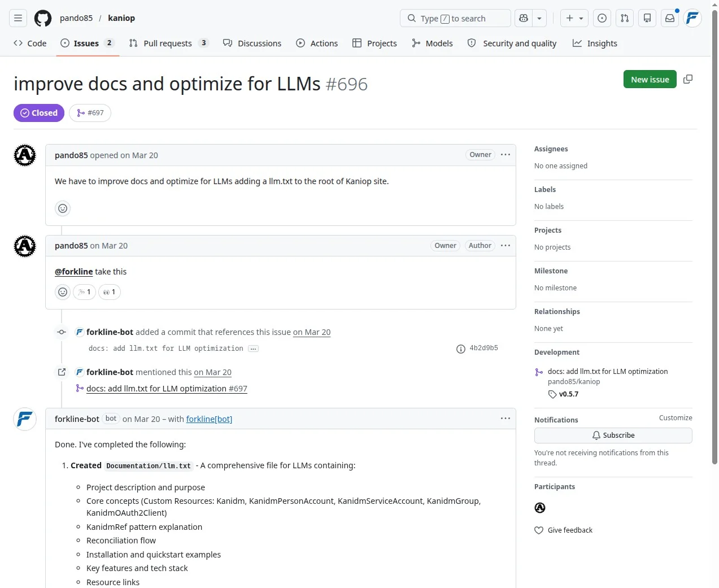Open linked pull request #697 badge
This screenshot has height=588, width=719.
pyautogui.click(x=90, y=113)
